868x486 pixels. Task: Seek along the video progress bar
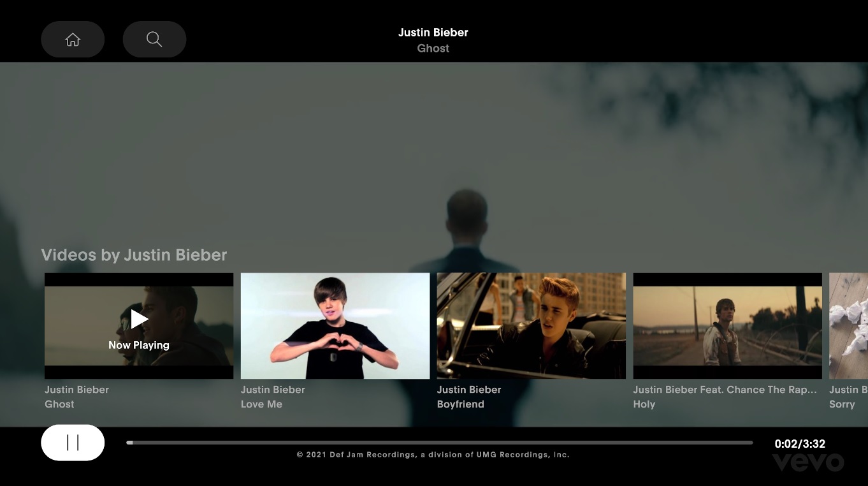(439, 443)
